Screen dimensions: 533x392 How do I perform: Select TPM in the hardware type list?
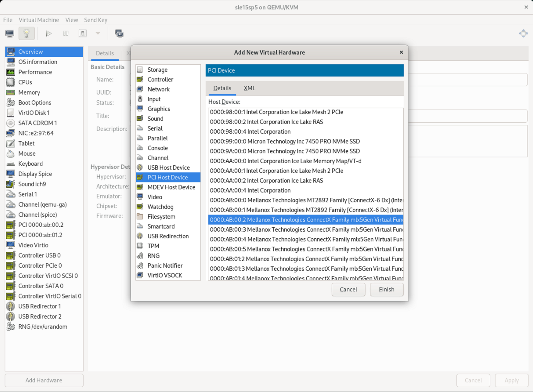point(153,246)
